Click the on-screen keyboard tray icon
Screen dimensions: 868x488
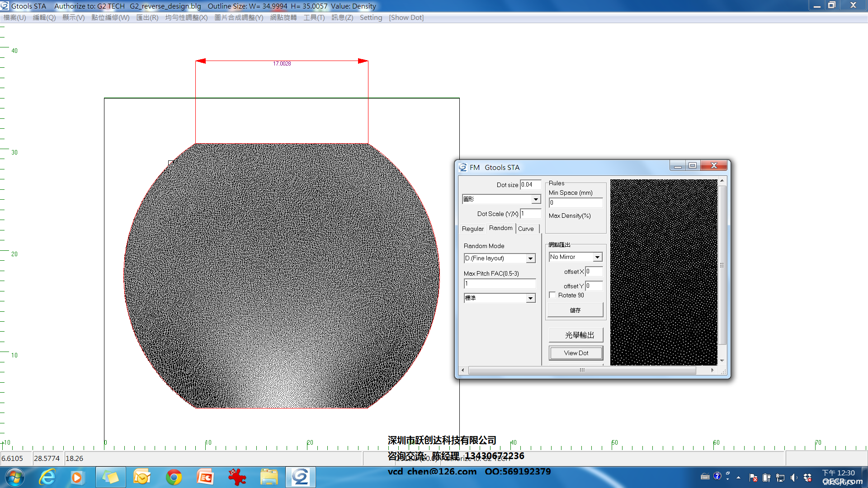pos(705,477)
